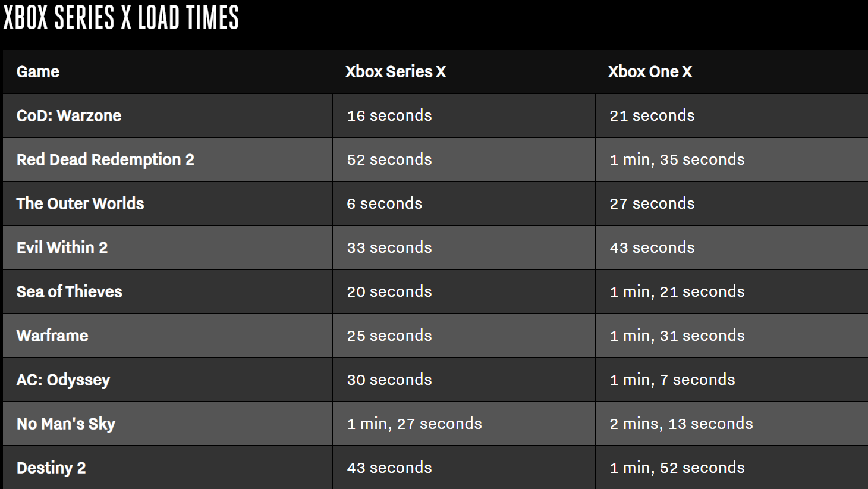The width and height of the screenshot is (868, 489).
Task: Click the "1 min, 52 seconds" Destiny time
Action: click(x=677, y=468)
